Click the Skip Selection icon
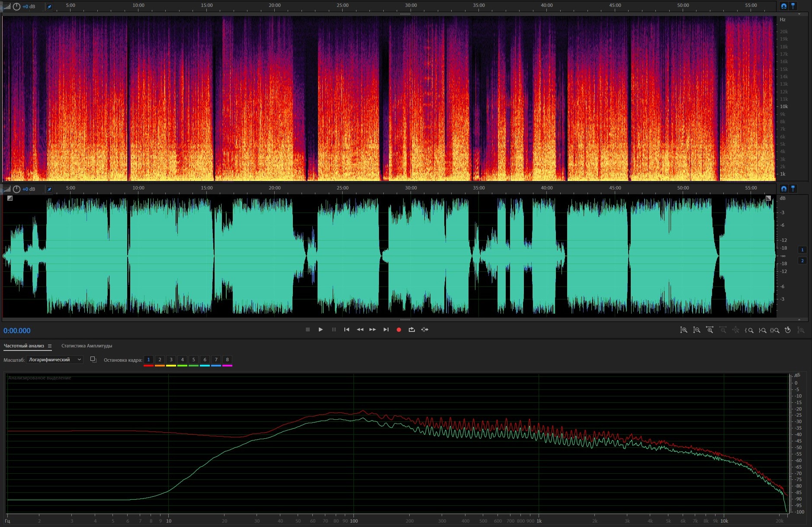This screenshot has height=527, width=812. [425, 330]
